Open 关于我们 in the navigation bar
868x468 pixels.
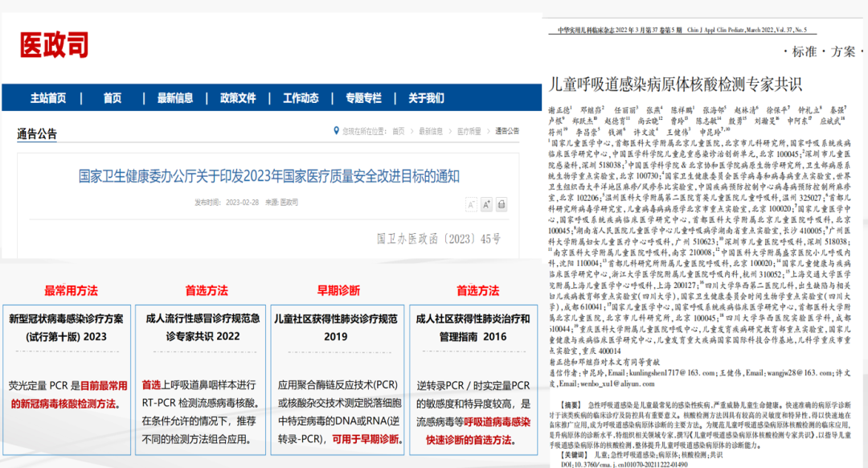(x=426, y=98)
